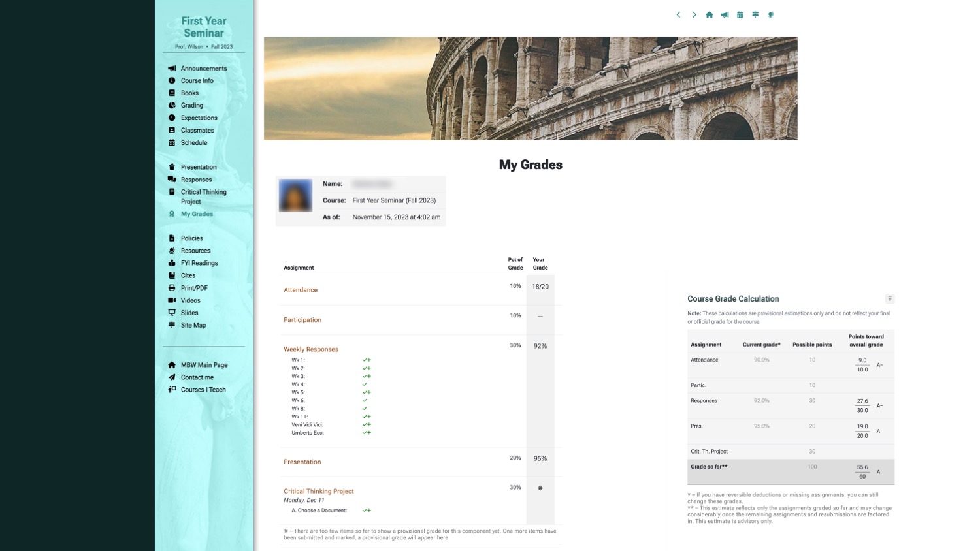980x551 pixels.
Task: Click the globe resources icon at top
Action: pyautogui.click(x=771, y=15)
